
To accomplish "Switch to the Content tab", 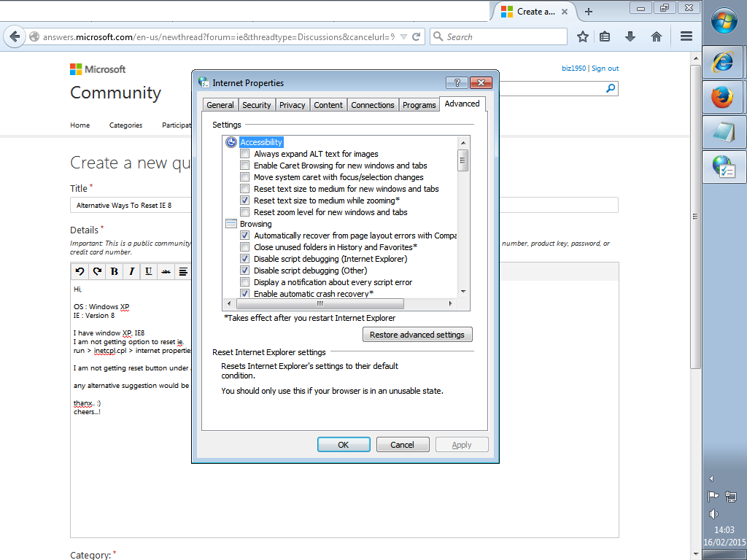I will pyautogui.click(x=328, y=105).
